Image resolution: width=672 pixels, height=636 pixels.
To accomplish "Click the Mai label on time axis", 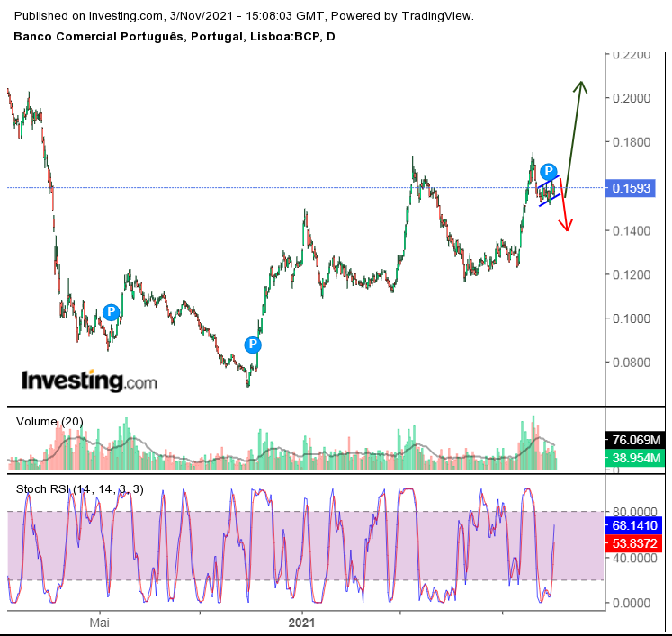I will point(100,623).
